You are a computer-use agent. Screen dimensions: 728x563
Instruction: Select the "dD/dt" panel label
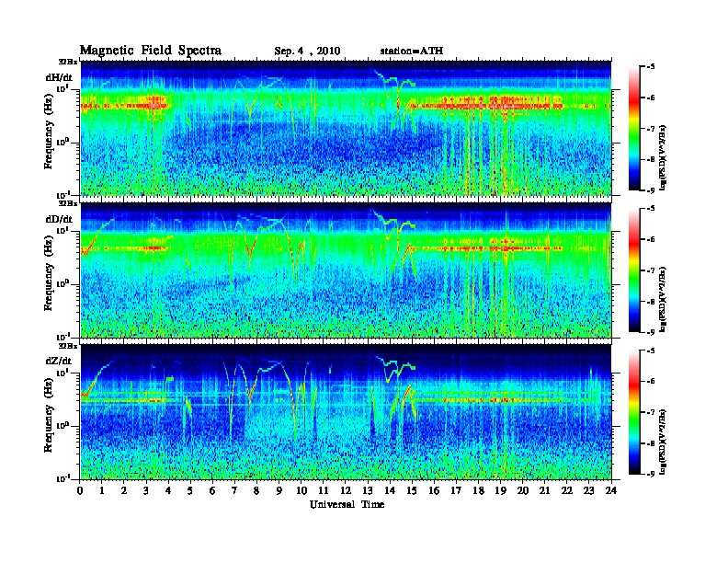point(59,219)
